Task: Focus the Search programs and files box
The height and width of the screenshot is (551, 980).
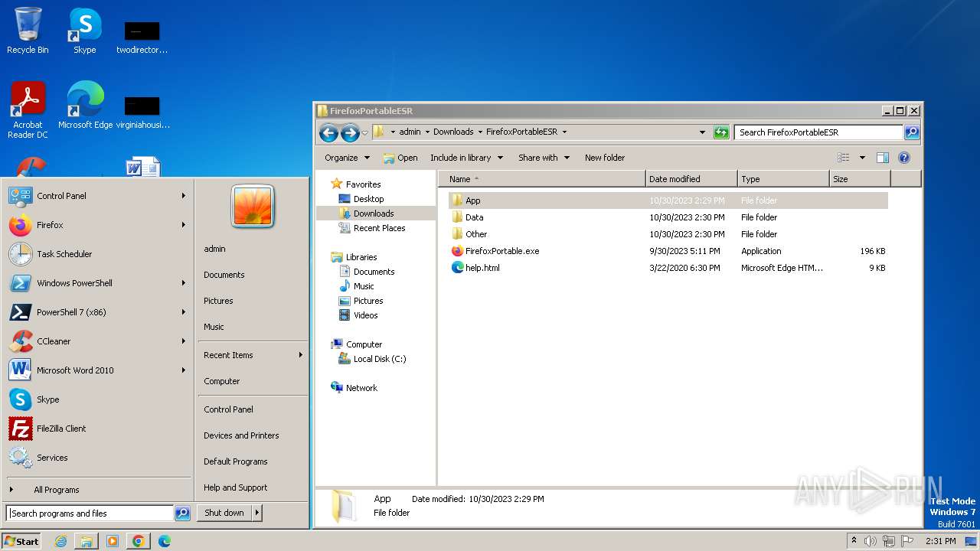Action: tap(90, 514)
